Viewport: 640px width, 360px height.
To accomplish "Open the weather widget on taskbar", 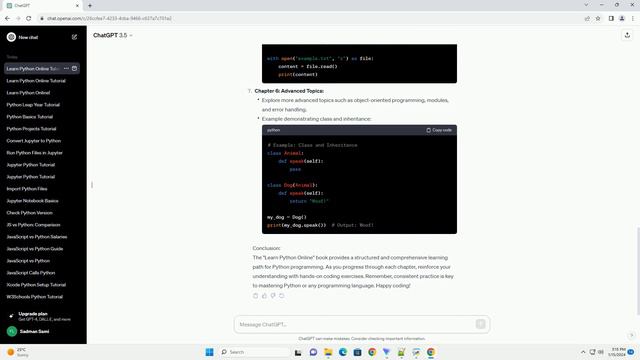I will pyautogui.click(x=18, y=352).
